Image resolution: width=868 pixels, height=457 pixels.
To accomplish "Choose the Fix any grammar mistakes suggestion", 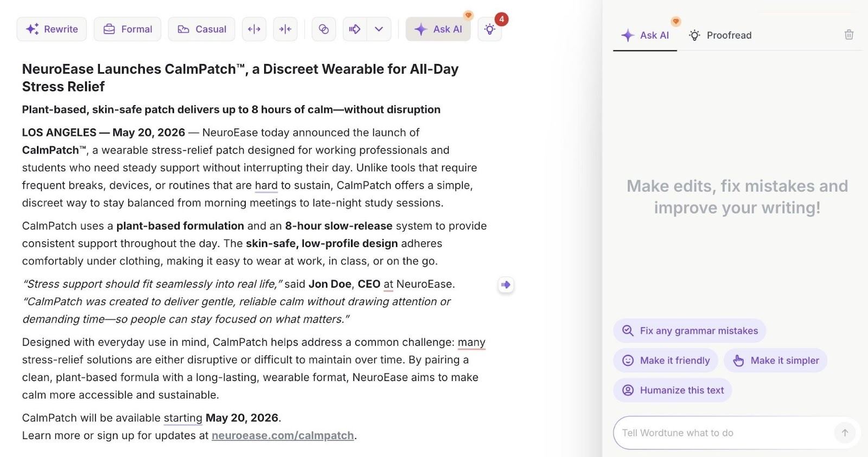I will tap(690, 331).
